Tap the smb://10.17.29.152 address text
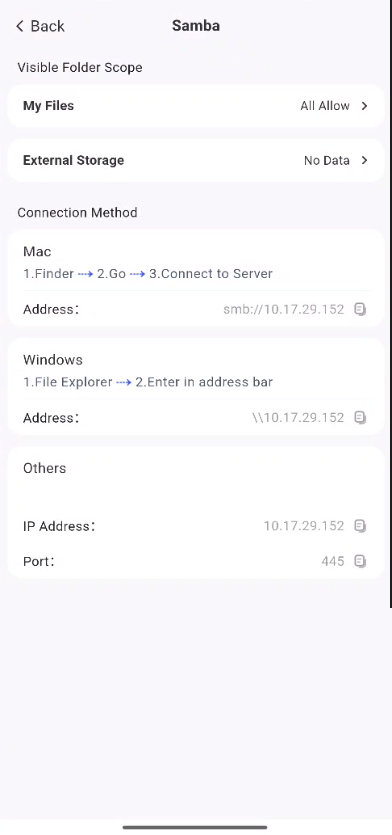This screenshot has height=835, width=392. pyautogui.click(x=283, y=309)
